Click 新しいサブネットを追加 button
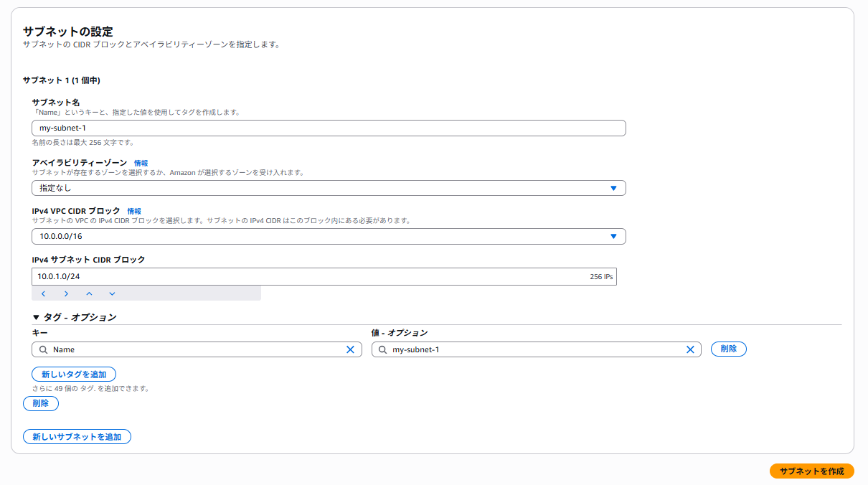This screenshot has width=868, height=485. point(77,437)
